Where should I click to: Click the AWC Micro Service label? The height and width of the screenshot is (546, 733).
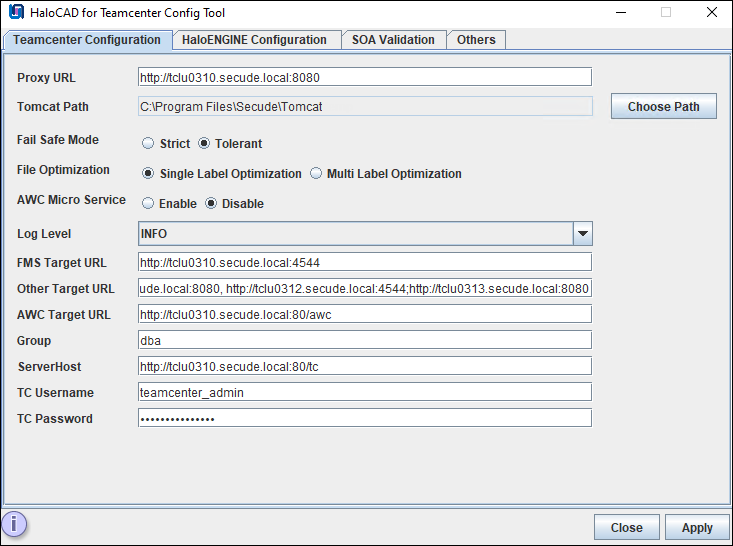click(72, 200)
